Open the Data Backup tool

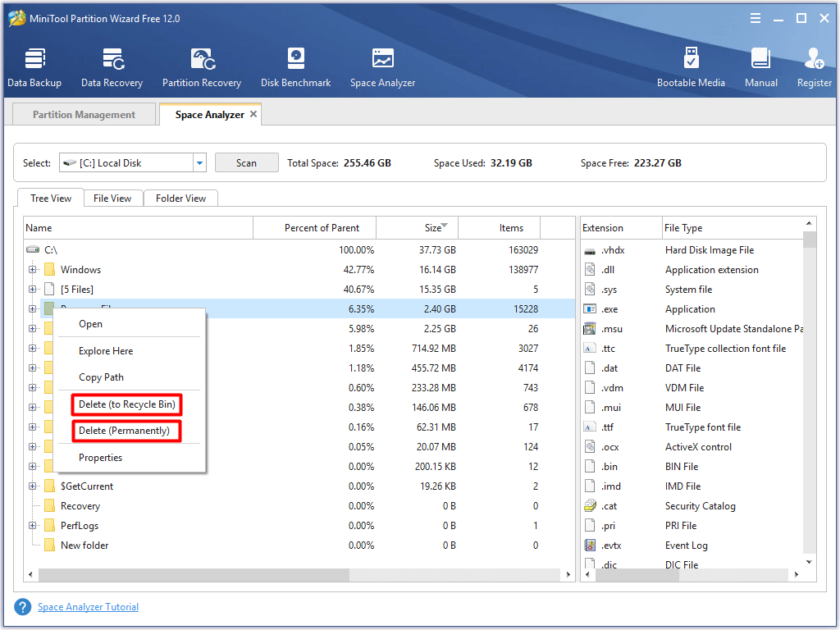tap(34, 67)
